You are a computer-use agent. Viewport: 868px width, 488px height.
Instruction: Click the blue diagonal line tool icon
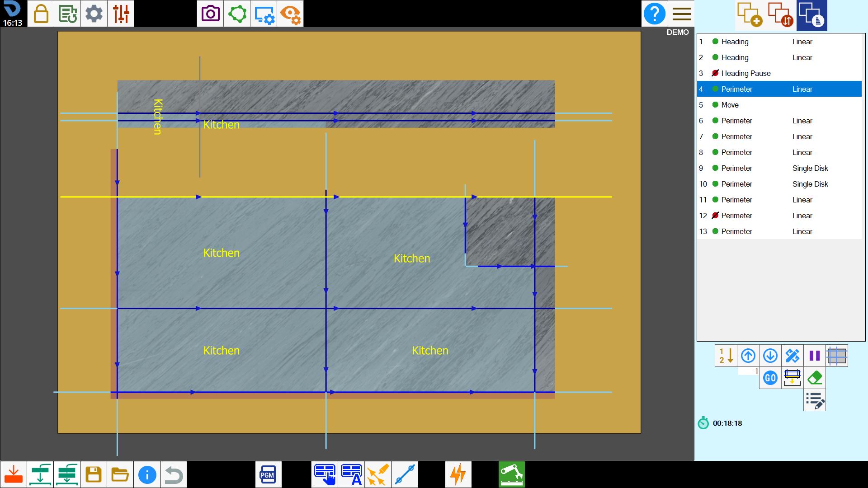tap(405, 474)
